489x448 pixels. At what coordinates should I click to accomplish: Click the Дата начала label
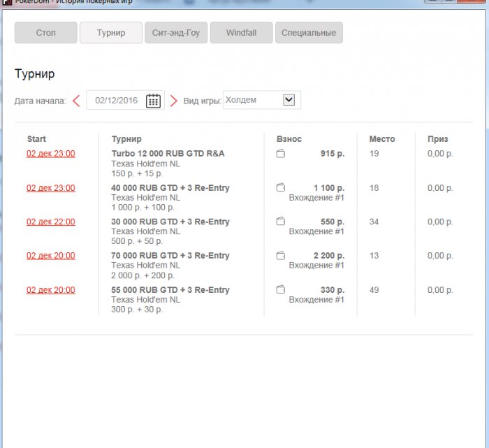click(41, 101)
